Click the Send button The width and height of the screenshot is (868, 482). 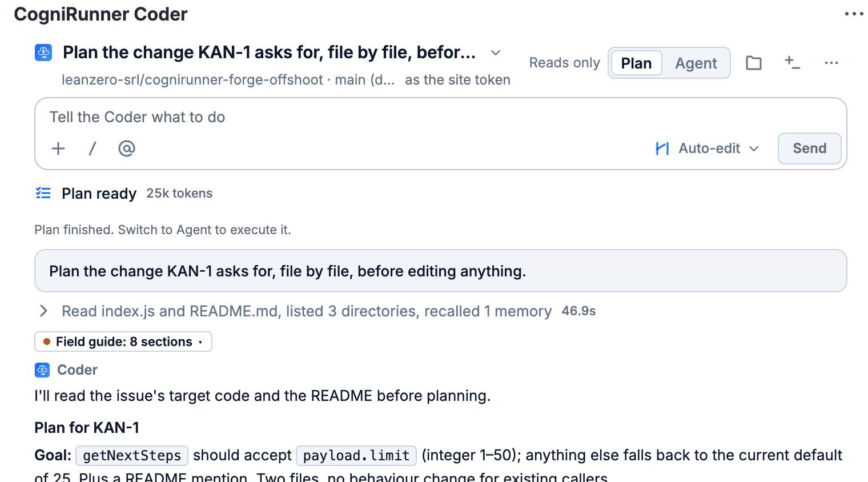click(809, 148)
